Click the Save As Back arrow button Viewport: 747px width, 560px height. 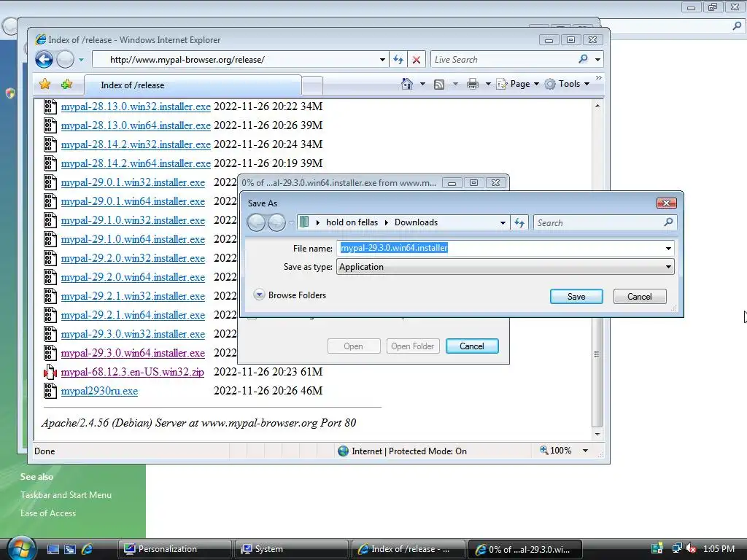(x=256, y=222)
